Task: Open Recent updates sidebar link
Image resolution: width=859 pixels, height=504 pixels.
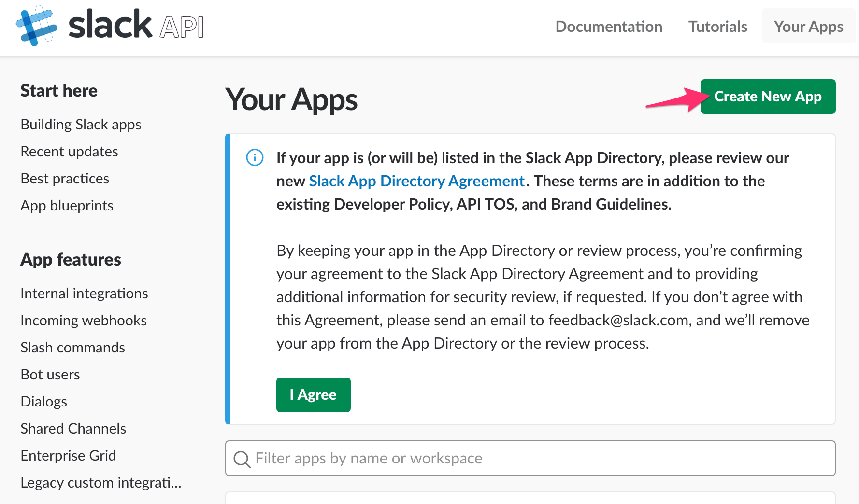Action: (x=69, y=152)
